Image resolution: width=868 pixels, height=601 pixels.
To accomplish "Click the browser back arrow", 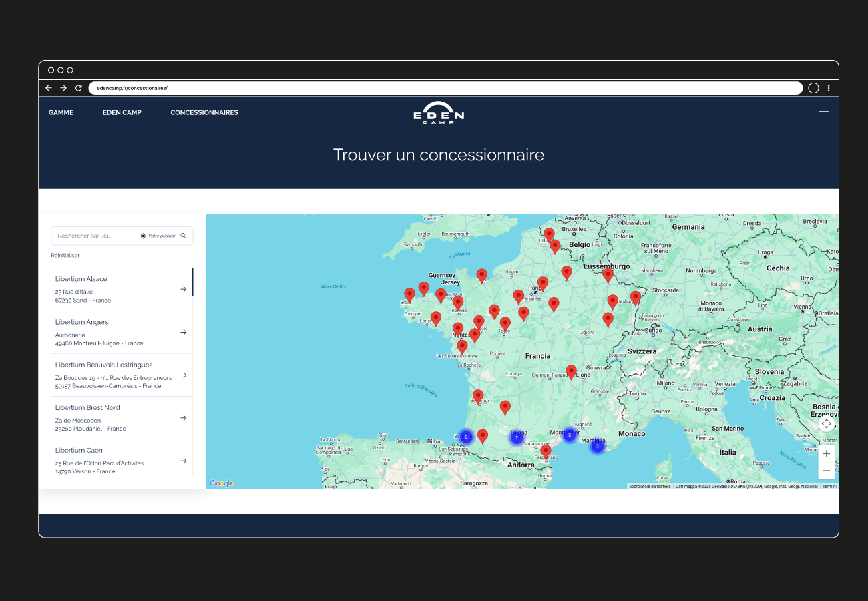I will (x=49, y=88).
